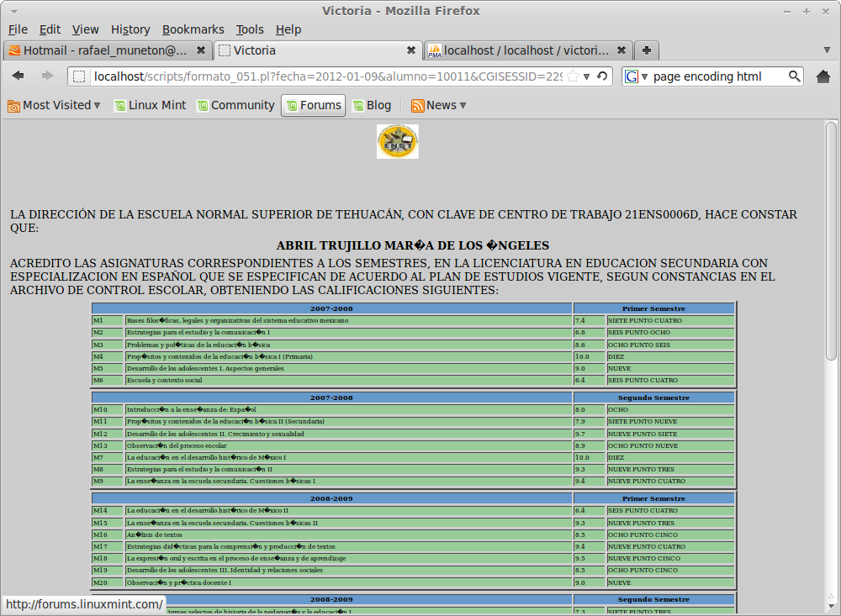Screen dimensions: 841x616
Task: Click the SIETE PUNTO NUEVE grade cell
Action: pyautogui.click(x=670, y=421)
